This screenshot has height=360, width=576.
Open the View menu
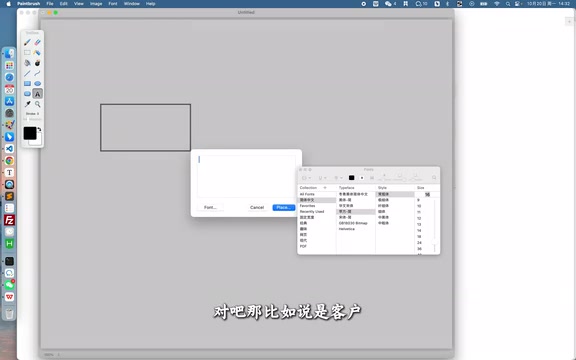click(79, 4)
